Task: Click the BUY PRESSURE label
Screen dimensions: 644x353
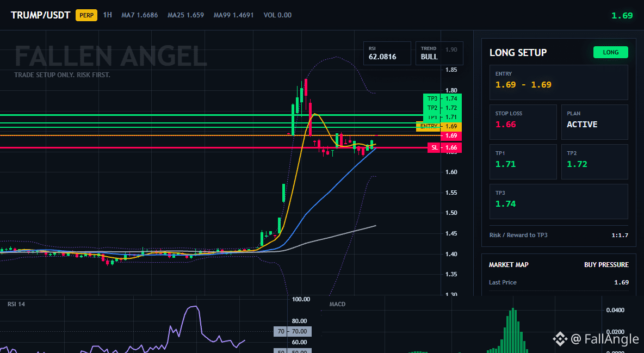Action: coord(606,265)
